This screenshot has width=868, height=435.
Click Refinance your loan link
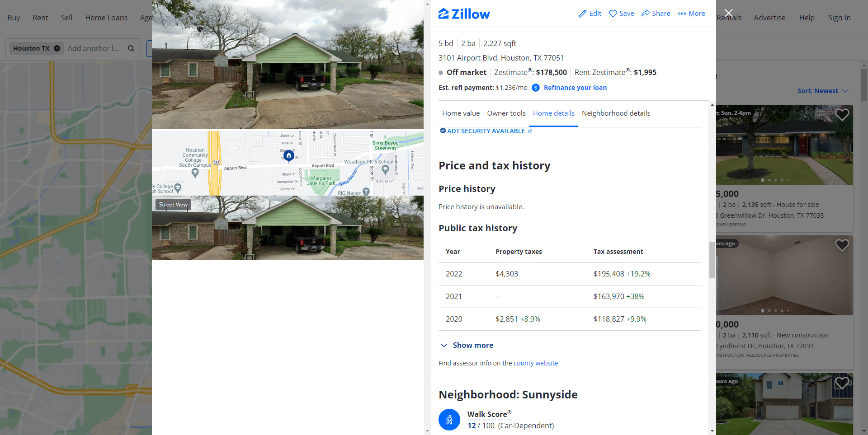(x=575, y=88)
